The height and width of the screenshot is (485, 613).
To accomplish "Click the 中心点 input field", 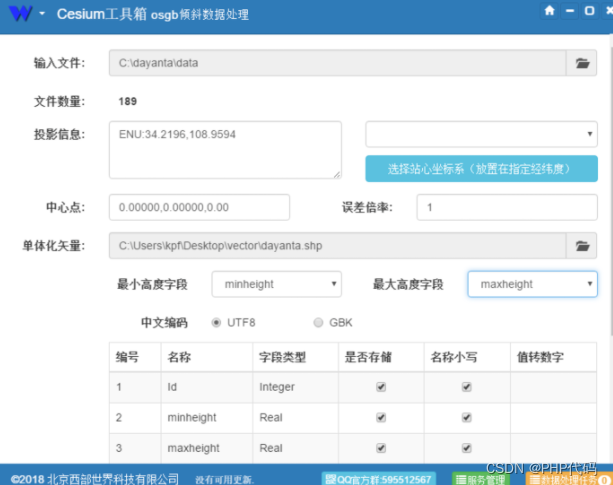I will 199,207.
